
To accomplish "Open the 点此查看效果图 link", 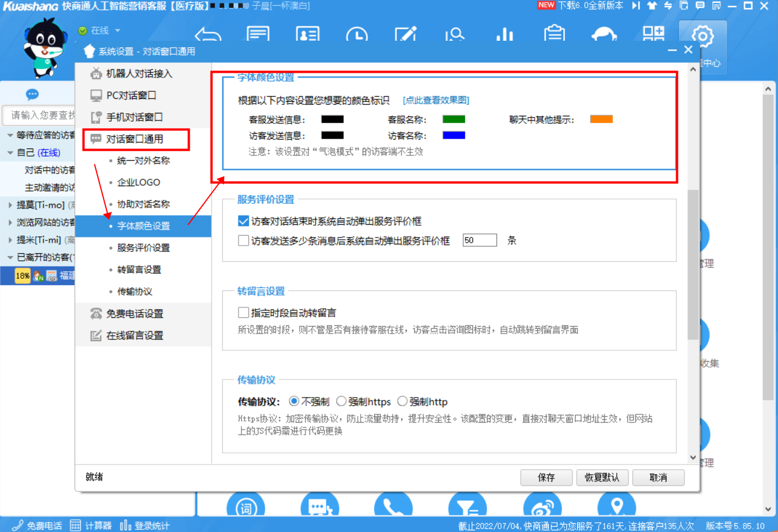I will [x=436, y=100].
